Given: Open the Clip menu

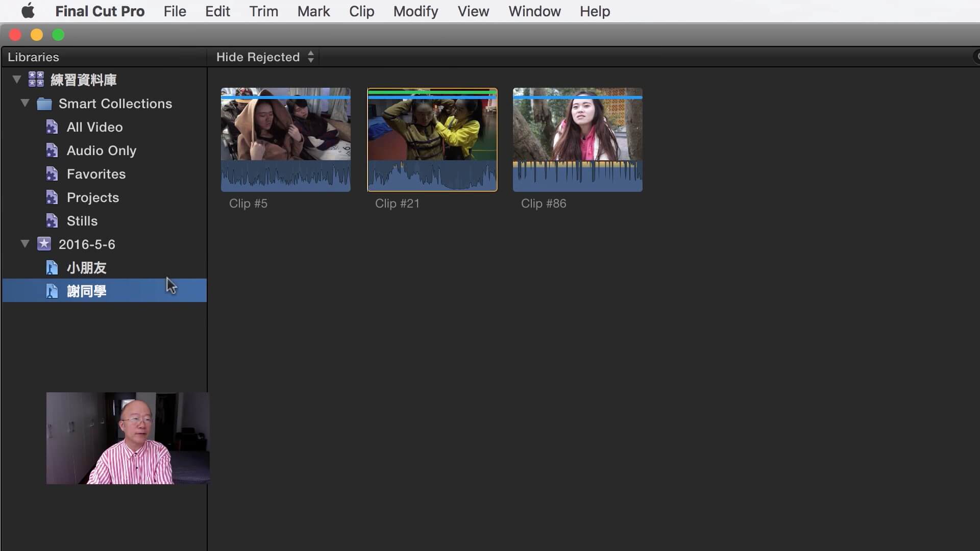Looking at the screenshot, I should (x=361, y=11).
